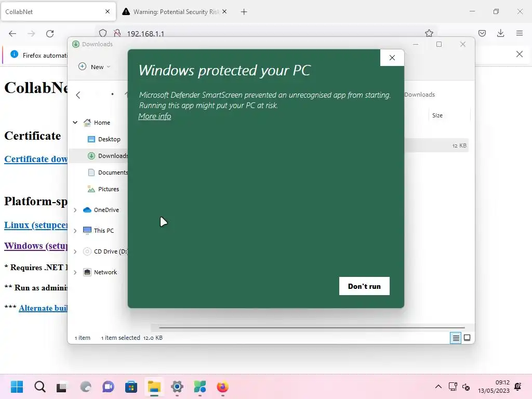
Task: Open the notification center icon
Action: pos(518,387)
